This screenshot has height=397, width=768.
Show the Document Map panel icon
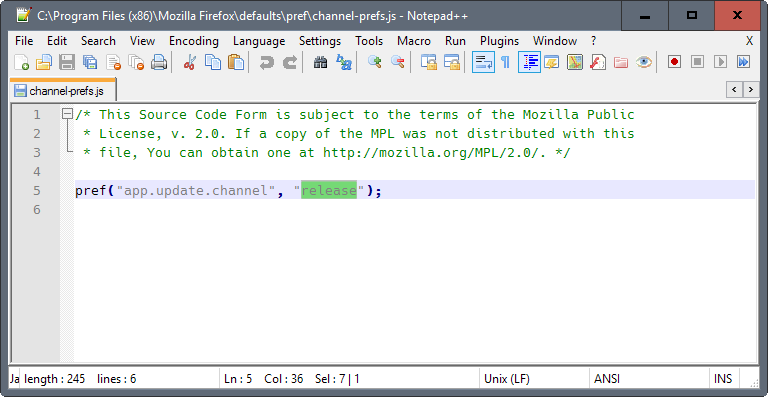pos(575,62)
